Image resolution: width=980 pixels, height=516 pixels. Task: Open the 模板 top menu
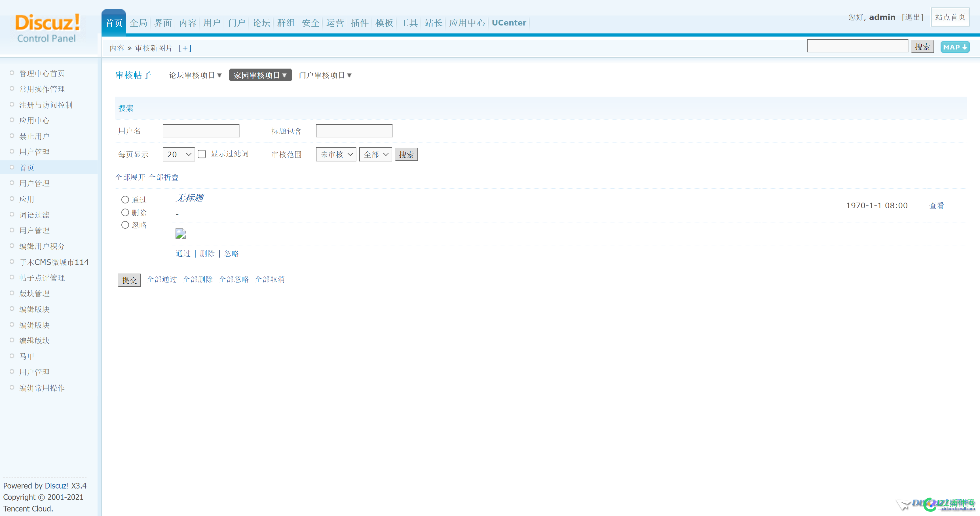385,23
